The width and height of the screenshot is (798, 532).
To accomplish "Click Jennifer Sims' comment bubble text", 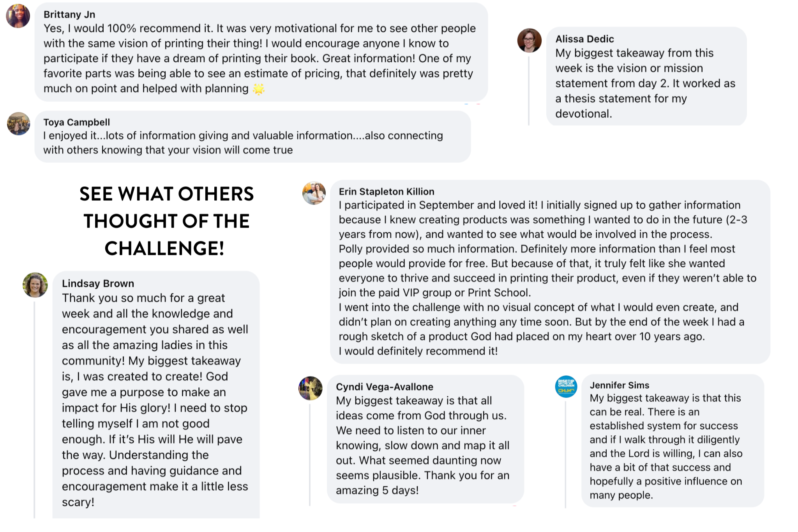I will (x=666, y=446).
